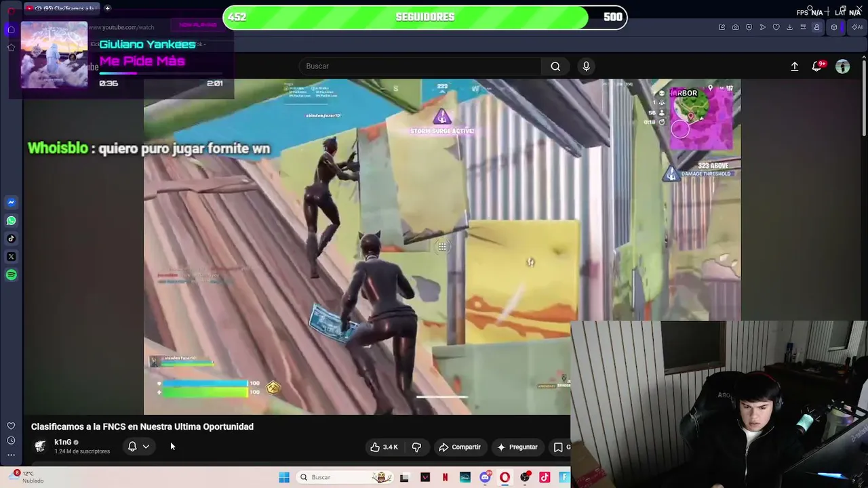Open Spotify in the Opera sidebar

(11, 274)
